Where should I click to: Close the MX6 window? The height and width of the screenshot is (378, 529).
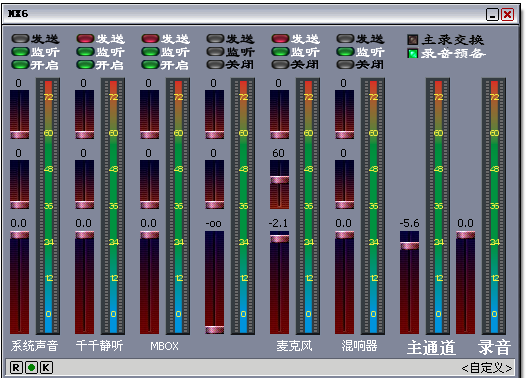507,15
